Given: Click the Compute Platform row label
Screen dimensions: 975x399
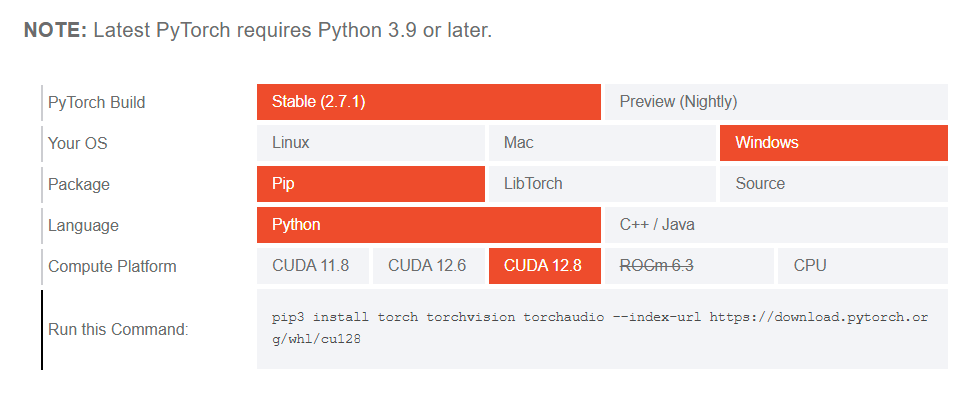Looking at the screenshot, I should [112, 267].
